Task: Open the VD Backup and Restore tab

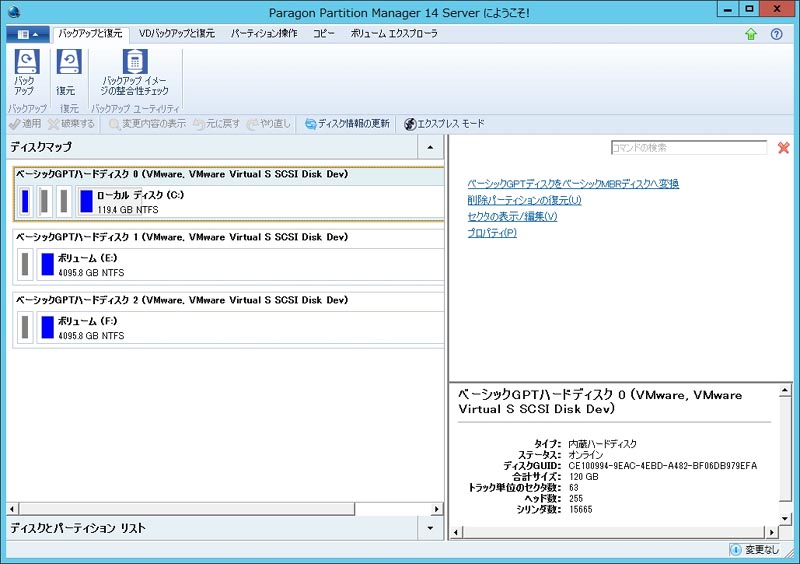Action: 176,34
